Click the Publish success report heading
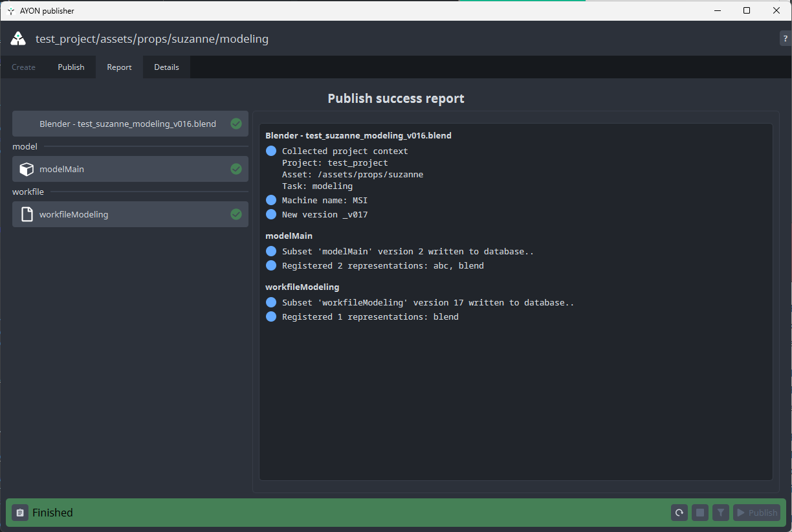The image size is (792, 532). 396,98
